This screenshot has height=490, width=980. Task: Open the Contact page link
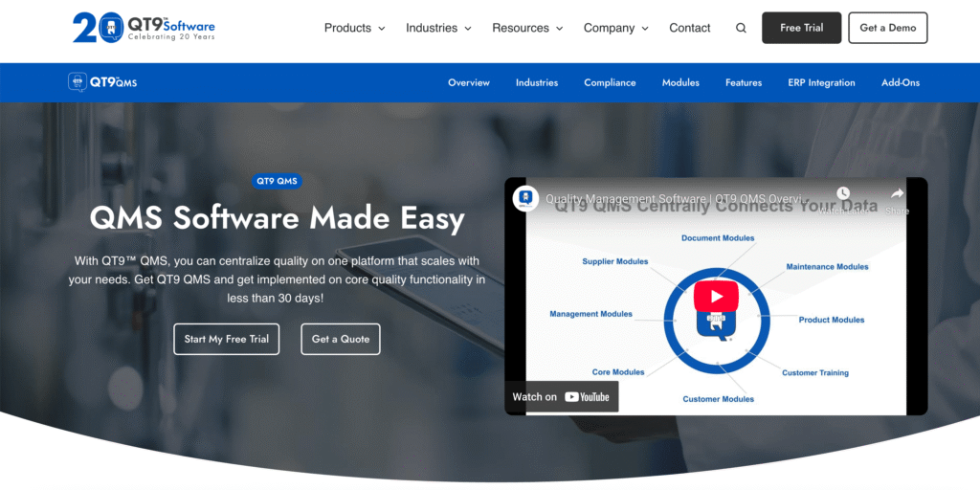tap(689, 28)
